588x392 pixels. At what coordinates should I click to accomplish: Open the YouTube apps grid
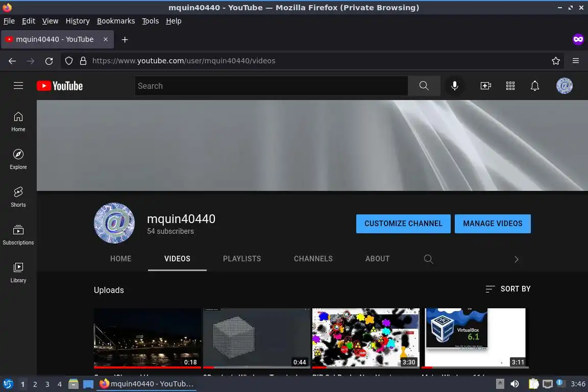tap(510, 86)
